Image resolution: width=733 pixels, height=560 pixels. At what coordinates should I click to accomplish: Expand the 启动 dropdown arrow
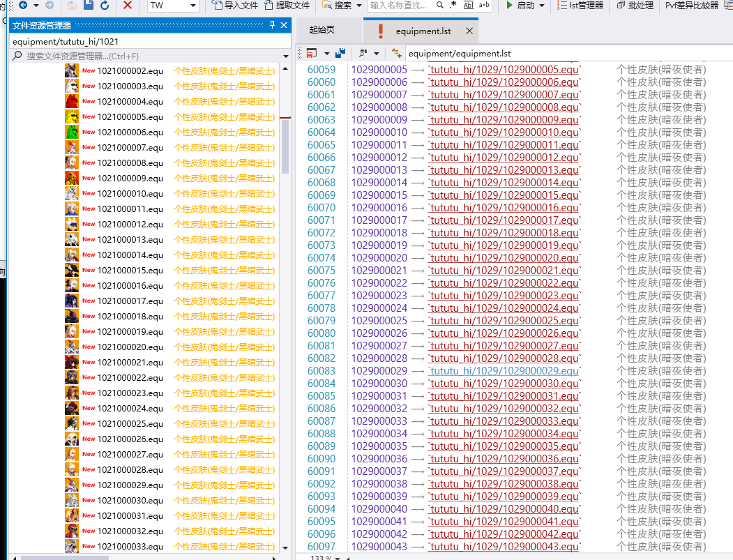(x=542, y=6)
